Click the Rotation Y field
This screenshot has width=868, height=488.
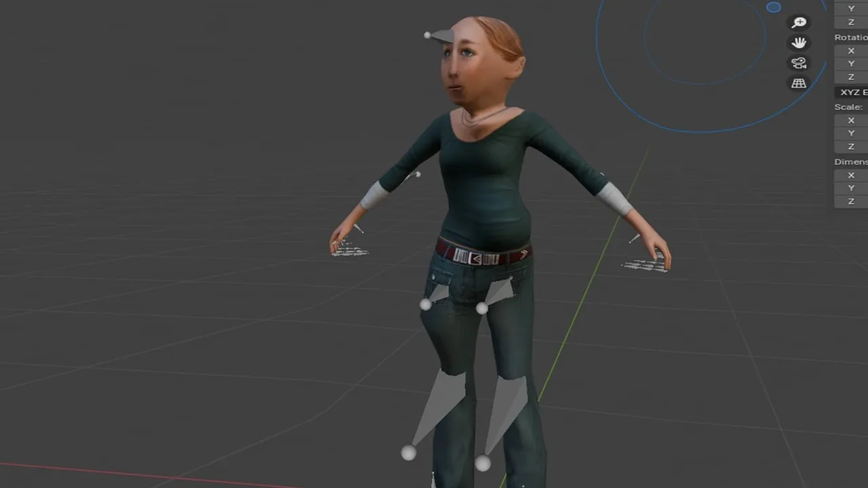coord(851,64)
